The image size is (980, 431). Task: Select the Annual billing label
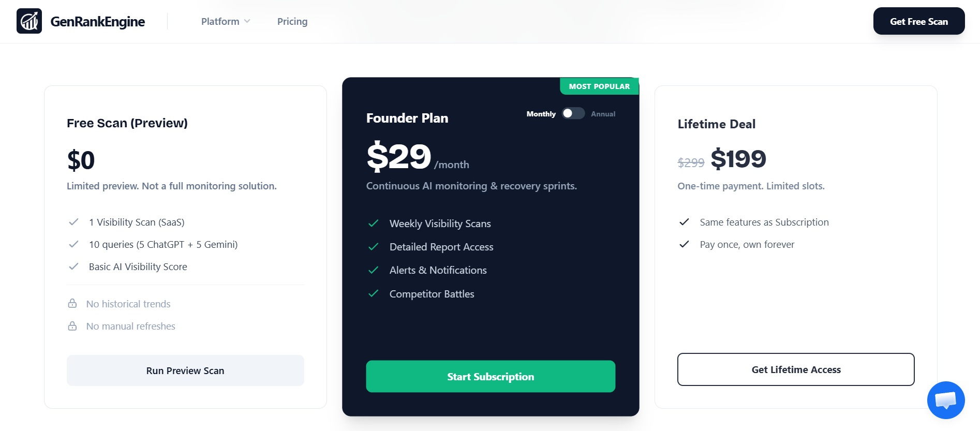603,113
